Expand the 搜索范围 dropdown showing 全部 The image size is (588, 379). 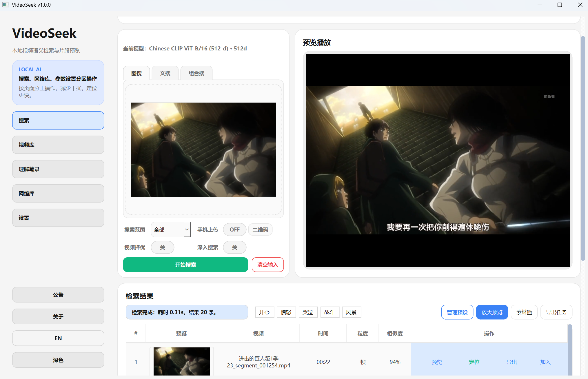coord(171,229)
